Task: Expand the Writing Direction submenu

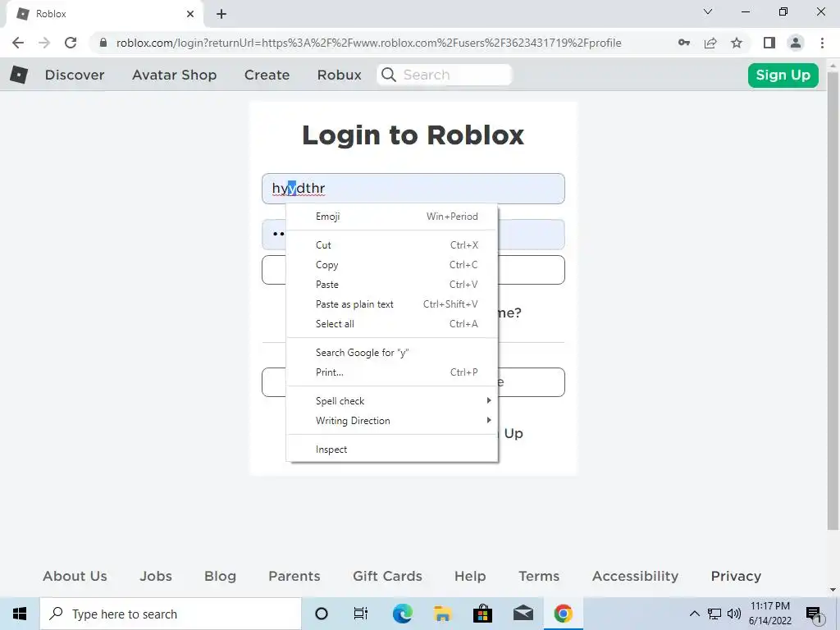Action: tap(393, 421)
